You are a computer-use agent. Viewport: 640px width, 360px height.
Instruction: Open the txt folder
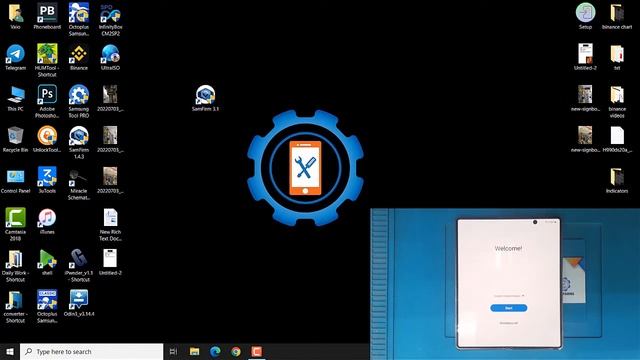point(617,57)
